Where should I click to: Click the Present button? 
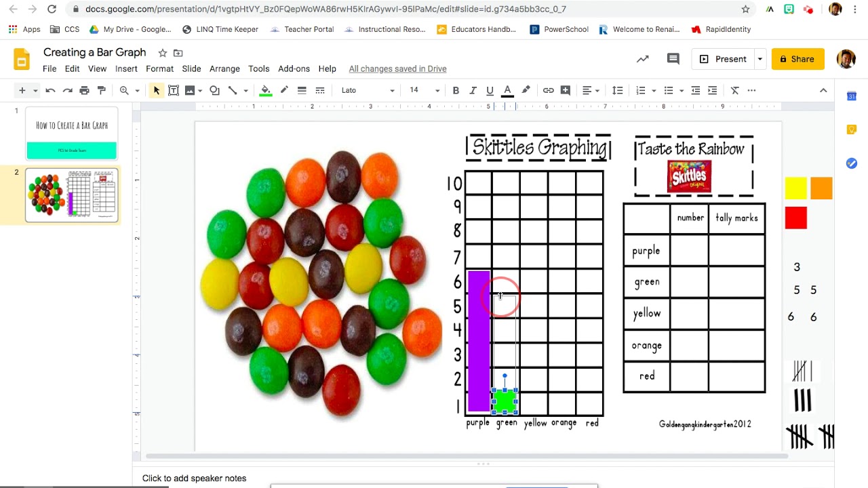(x=723, y=59)
